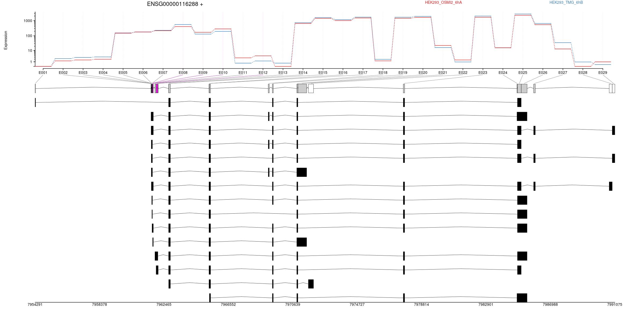644x309 pixels.
Task: Click the white exon box beside the large gray block
Action: point(311,88)
